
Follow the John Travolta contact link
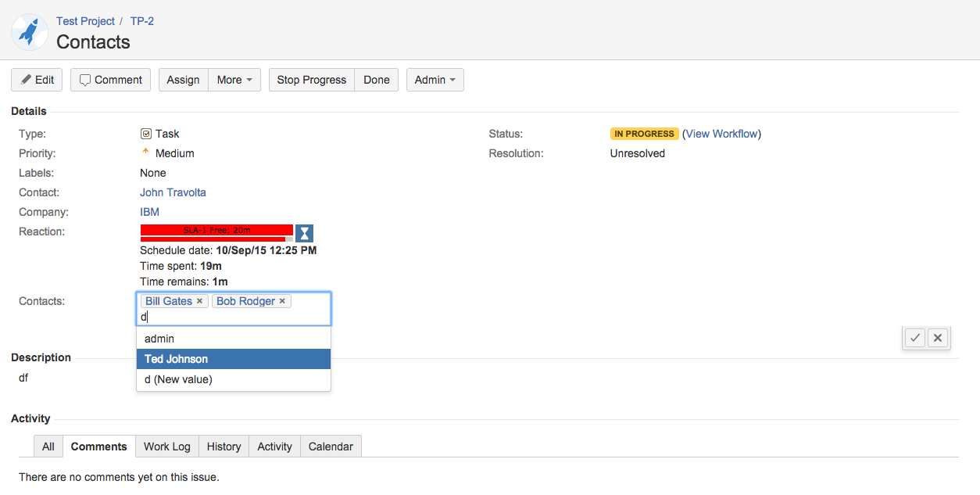click(x=173, y=192)
